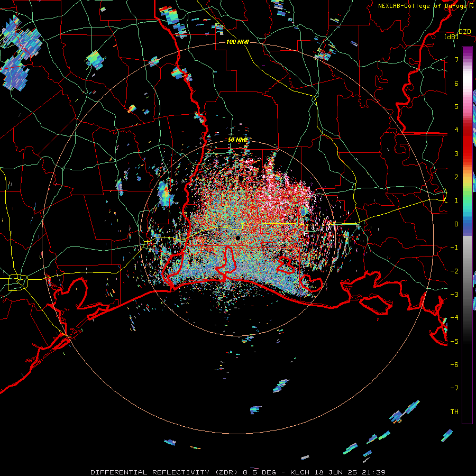Click the '4' value on color scale
Screen dimensions: 476x476
coord(456,130)
